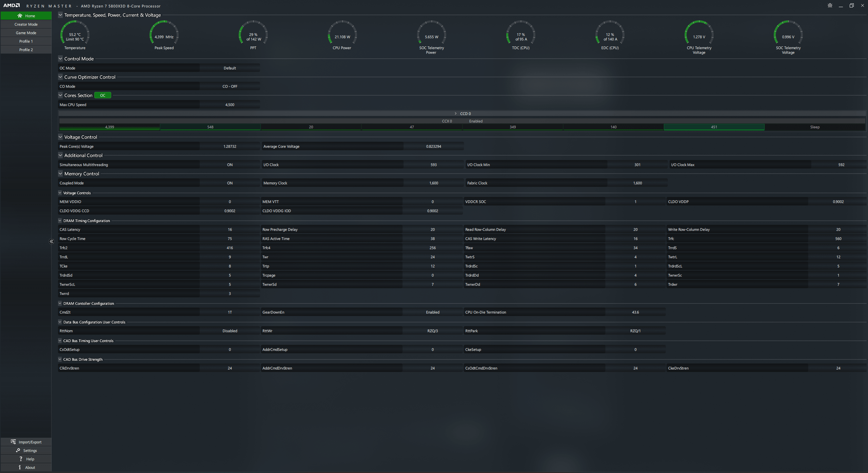Collapse Additional Control section

60,155
